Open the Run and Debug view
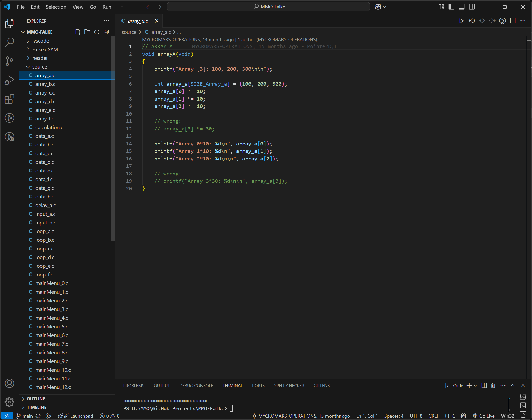 [9, 80]
